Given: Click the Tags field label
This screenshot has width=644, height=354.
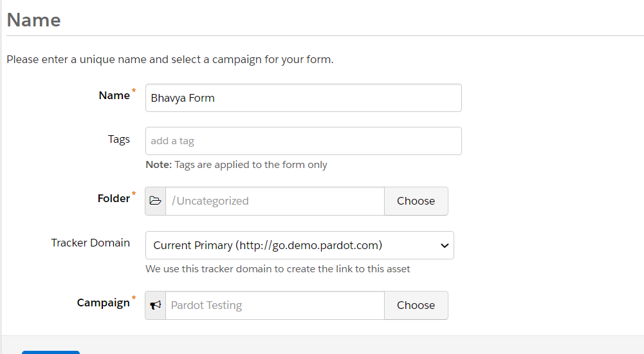Looking at the screenshot, I should pos(118,140).
